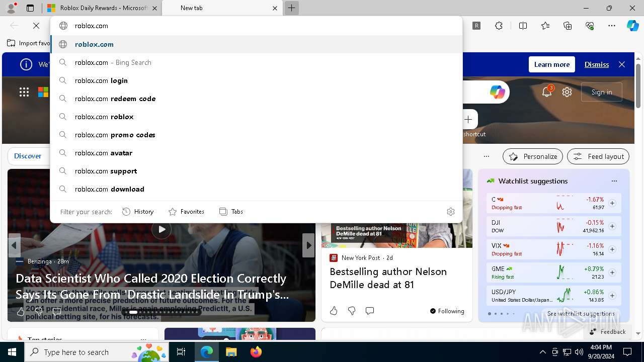Open File Explorer from taskbar
This screenshot has width=644, height=362.
pyautogui.click(x=231, y=352)
